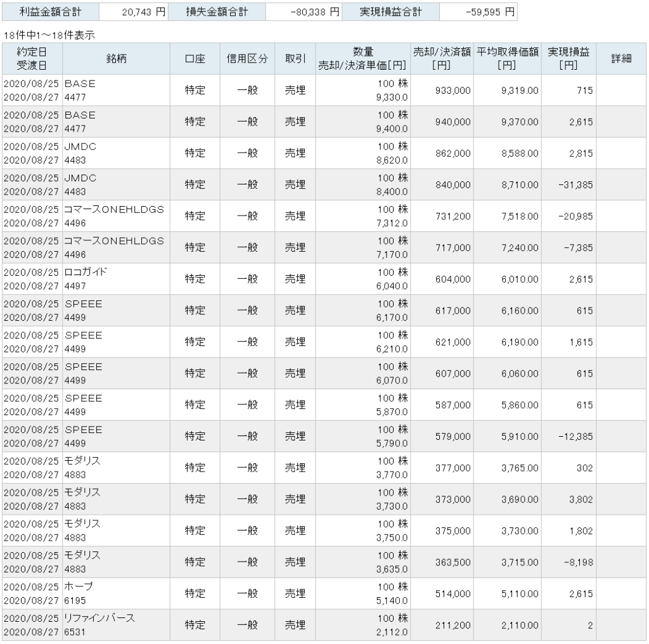This screenshot has width=649, height=644.
Task: Click the 平均取得価額 column header
Action: click(508, 59)
